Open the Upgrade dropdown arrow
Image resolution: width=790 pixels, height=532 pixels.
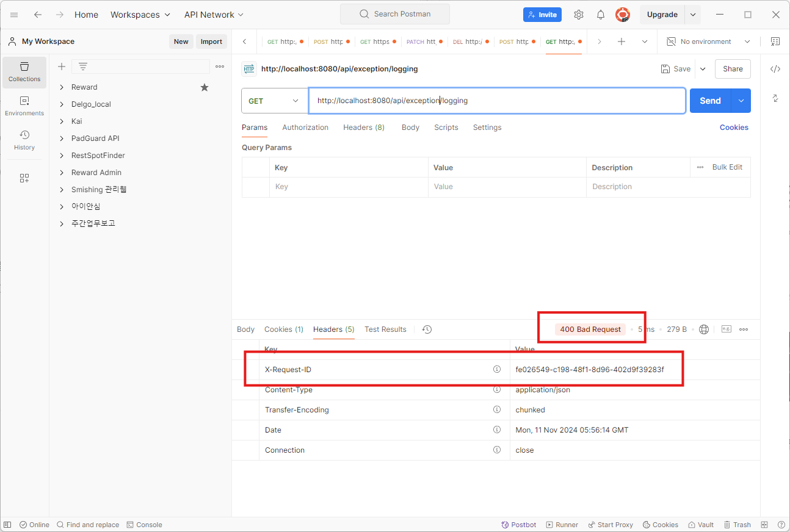[692, 15]
